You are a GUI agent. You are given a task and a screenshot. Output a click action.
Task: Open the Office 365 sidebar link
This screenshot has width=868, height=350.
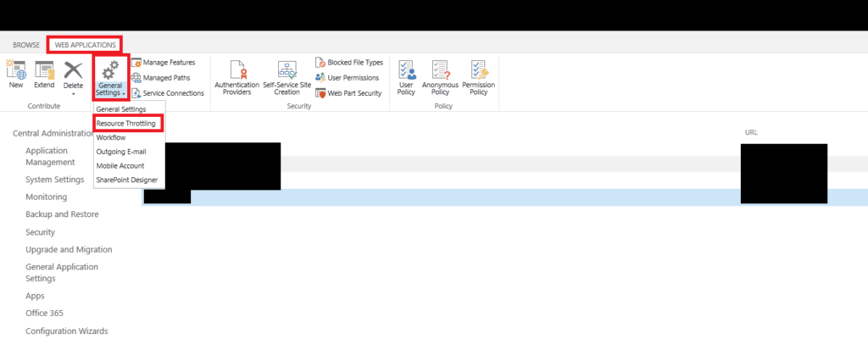click(x=44, y=313)
